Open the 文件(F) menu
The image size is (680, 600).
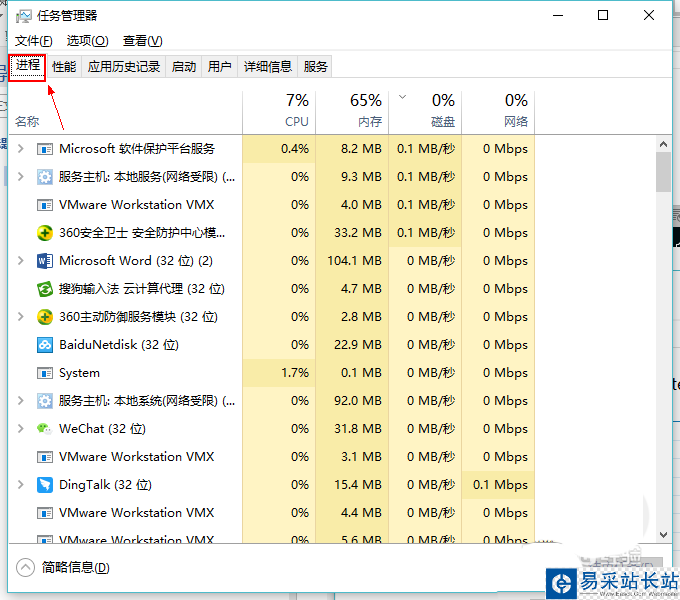[33, 41]
